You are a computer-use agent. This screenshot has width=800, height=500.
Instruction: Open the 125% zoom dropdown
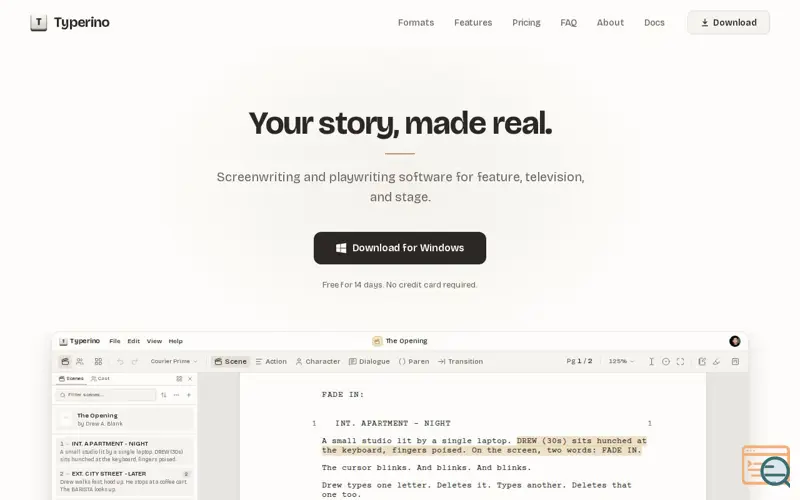pyautogui.click(x=621, y=361)
